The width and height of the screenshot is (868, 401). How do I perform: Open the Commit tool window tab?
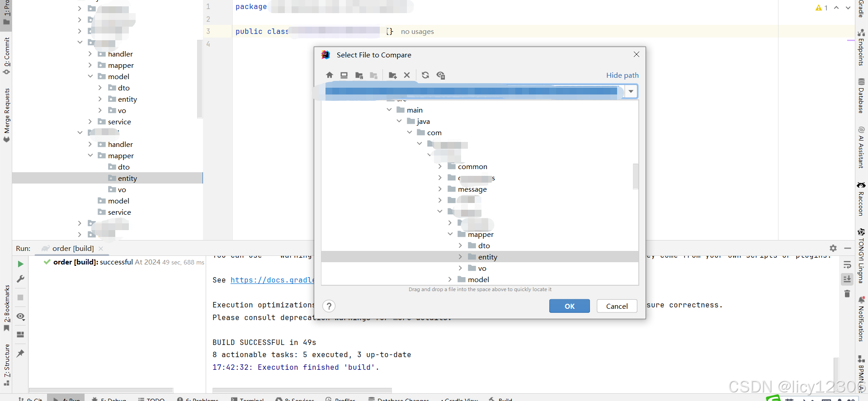point(6,56)
